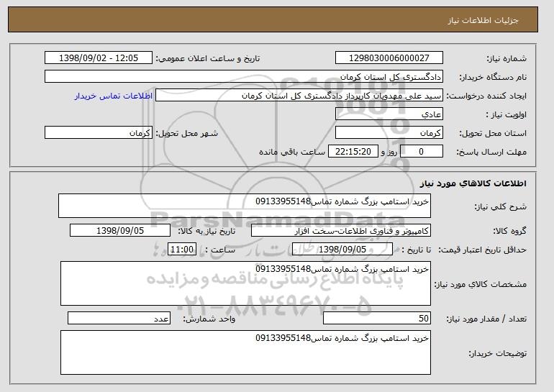Click the تاریخ نیاز به کالا field 1398/09/05
Image resolution: width=554 pixels, height=392 pixels.
coord(120,231)
